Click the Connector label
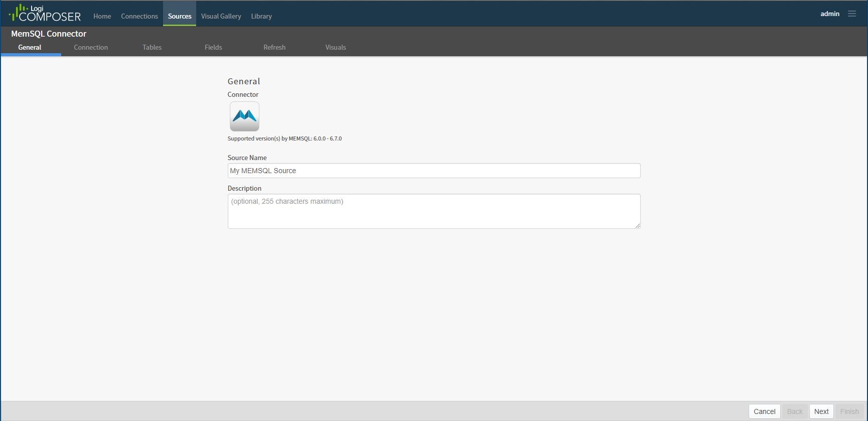Screen dimensions: 868x421 point(243,94)
